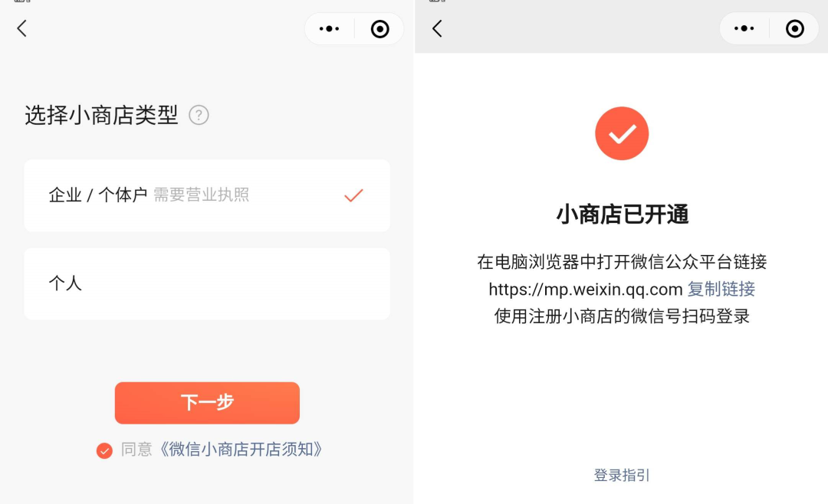Screen dimensions: 828x504
Task: Open 《微信小商店开店须知》 link
Action: [x=240, y=449]
